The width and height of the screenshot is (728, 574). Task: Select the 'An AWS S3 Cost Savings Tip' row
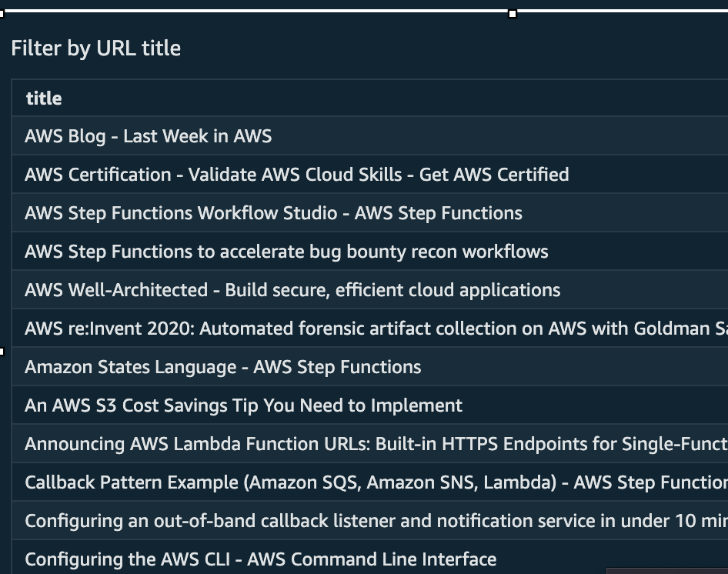tap(370, 405)
